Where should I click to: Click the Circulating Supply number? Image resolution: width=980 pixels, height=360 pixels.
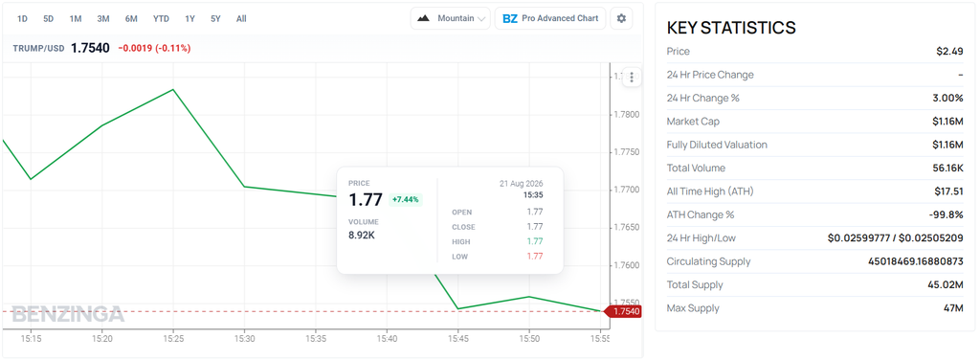point(916,261)
